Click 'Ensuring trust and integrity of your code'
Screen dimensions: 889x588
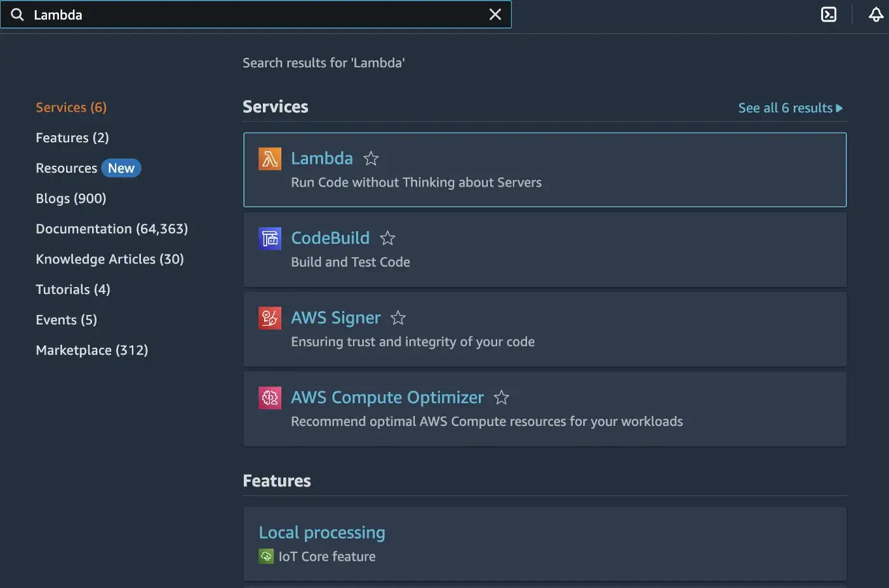pyautogui.click(x=413, y=342)
